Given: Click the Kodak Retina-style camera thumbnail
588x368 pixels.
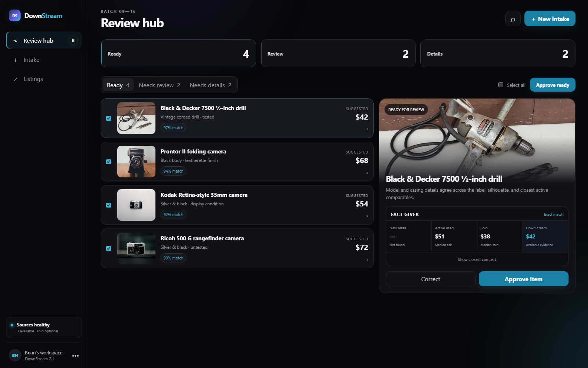Looking at the screenshot, I should [136, 205].
